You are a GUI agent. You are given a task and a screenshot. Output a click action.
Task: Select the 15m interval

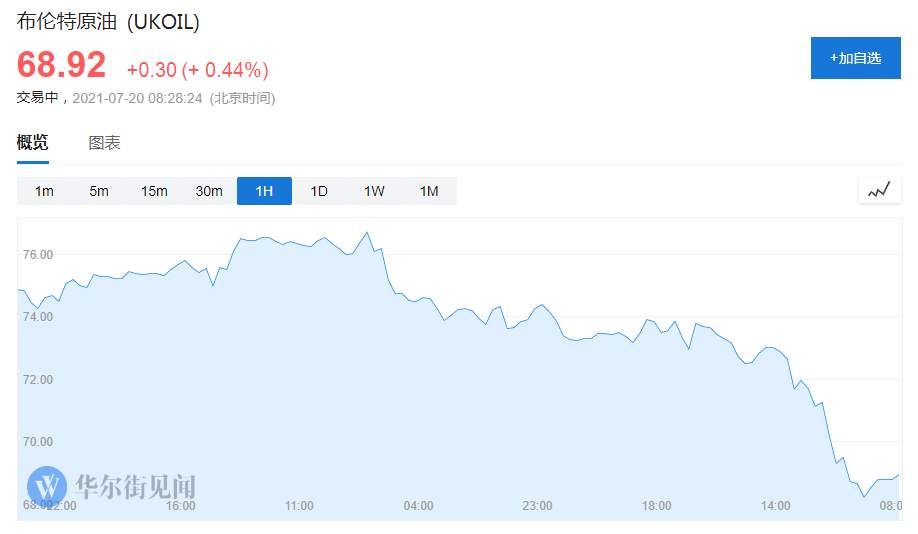tap(154, 191)
